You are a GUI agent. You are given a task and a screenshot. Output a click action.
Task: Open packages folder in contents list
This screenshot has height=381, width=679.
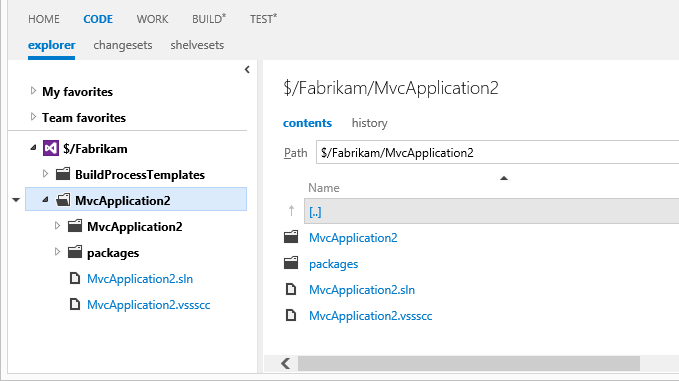click(333, 264)
